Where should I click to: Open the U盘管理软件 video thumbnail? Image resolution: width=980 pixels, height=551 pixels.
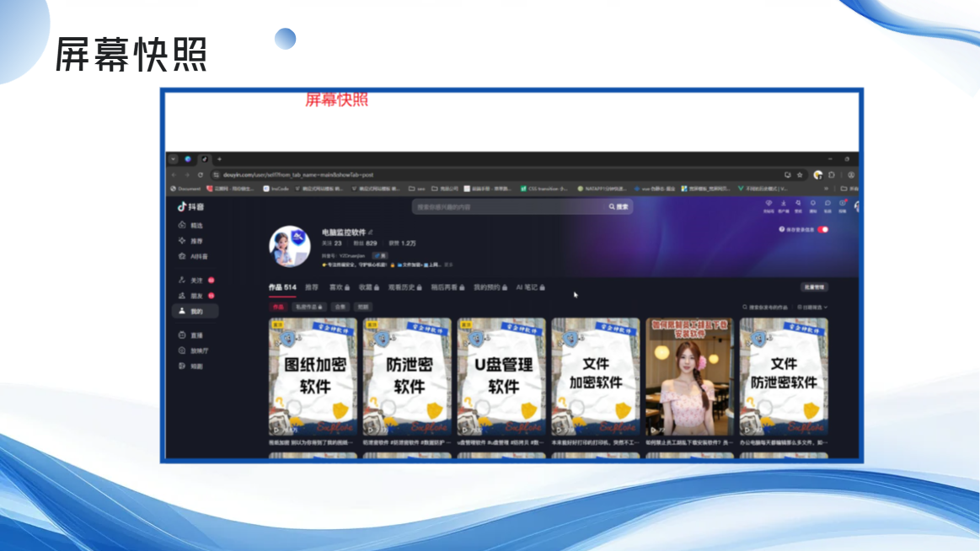(501, 377)
